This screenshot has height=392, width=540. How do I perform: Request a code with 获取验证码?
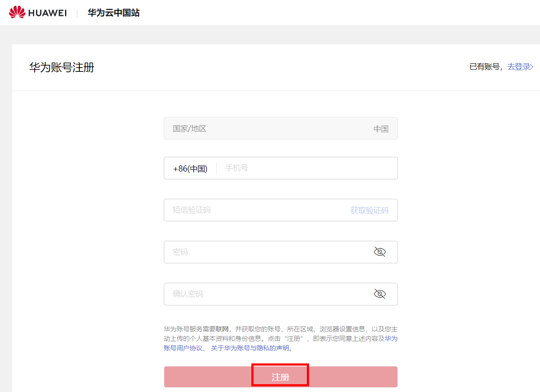369,211
